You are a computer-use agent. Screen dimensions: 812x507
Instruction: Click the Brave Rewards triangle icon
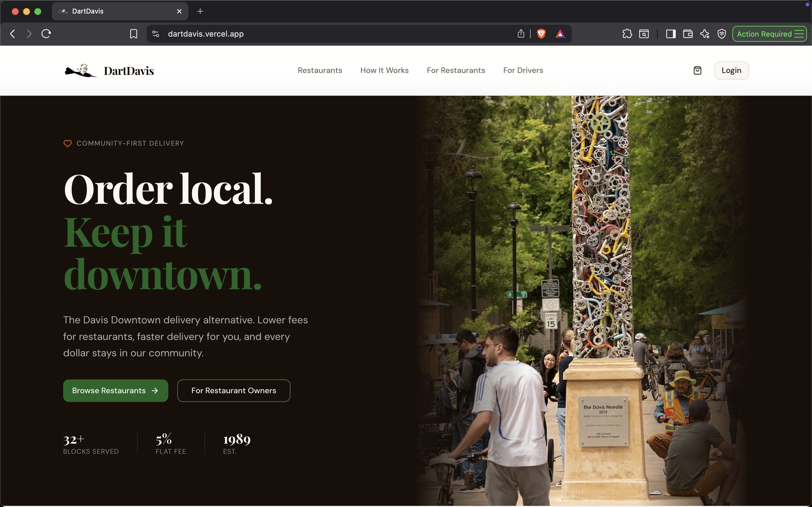click(x=560, y=34)
